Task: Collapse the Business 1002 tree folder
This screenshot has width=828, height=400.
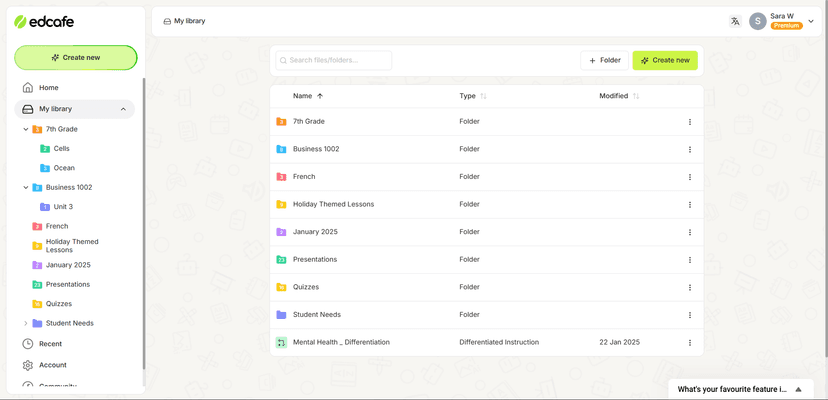Action: [25, 187]
